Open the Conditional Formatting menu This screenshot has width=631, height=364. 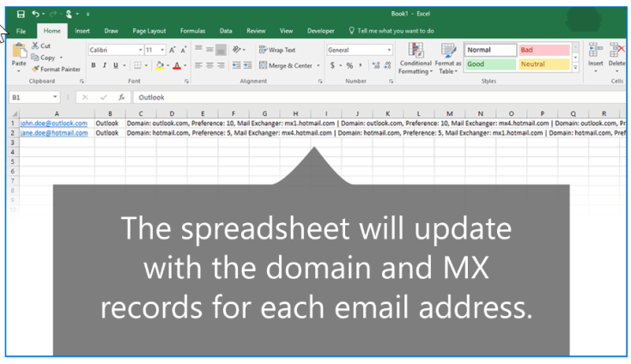tap(416, 58)
